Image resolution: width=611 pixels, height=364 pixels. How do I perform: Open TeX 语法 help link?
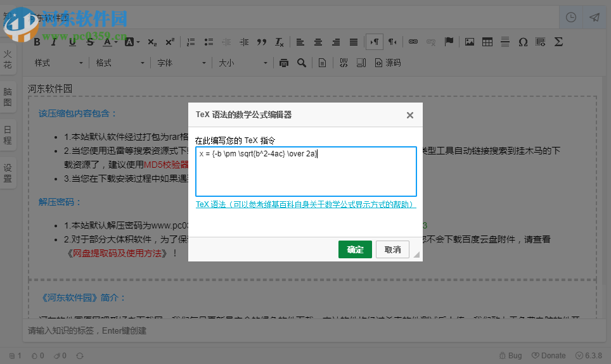point(306,204)
